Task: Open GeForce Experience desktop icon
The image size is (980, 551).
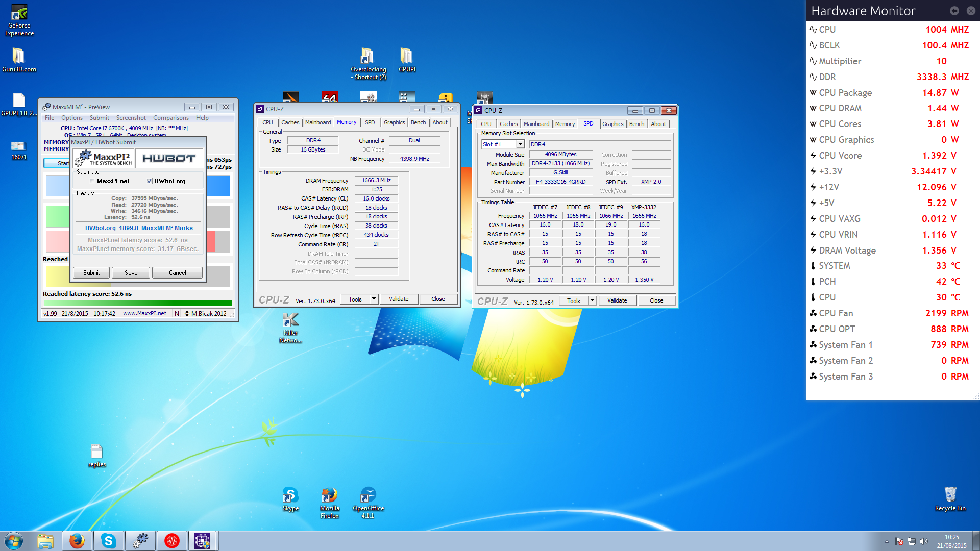Action: pos(19,20)
